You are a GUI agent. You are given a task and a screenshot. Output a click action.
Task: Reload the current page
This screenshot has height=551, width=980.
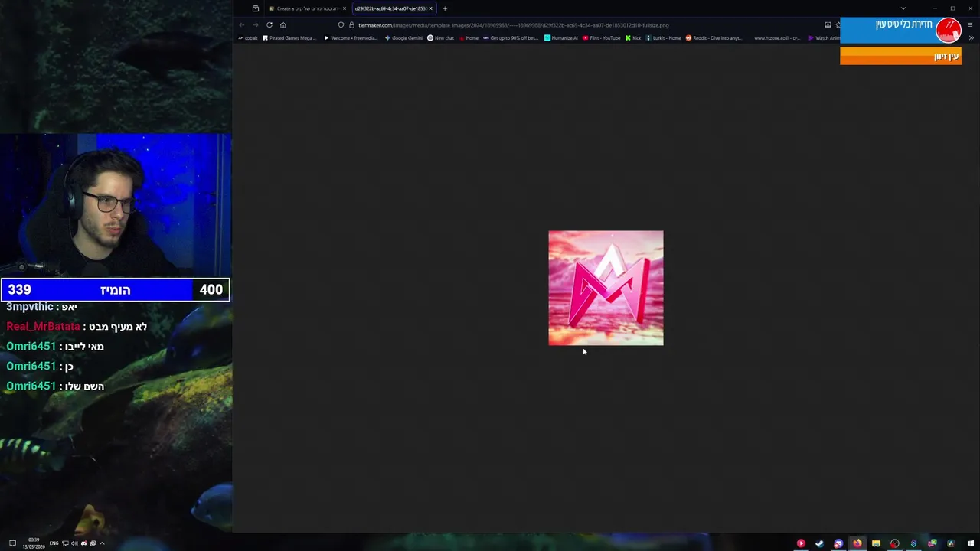pyautogui.click(x=269, y=25)
